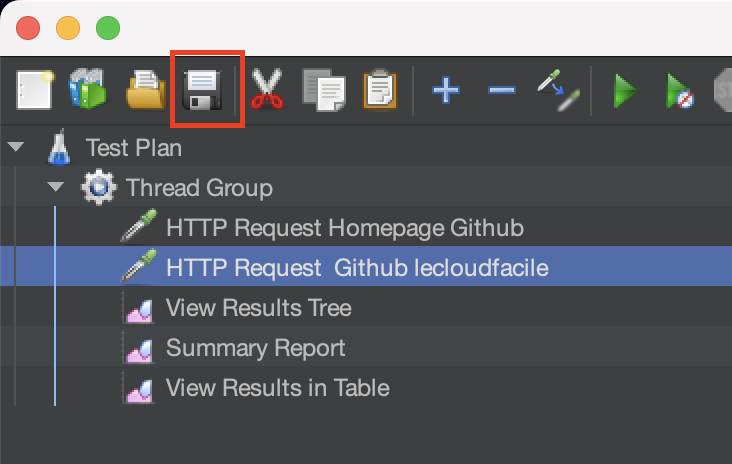This screenshot has height=464, width=732.
Task: Open View Results in Table
Action: point(277,387)
